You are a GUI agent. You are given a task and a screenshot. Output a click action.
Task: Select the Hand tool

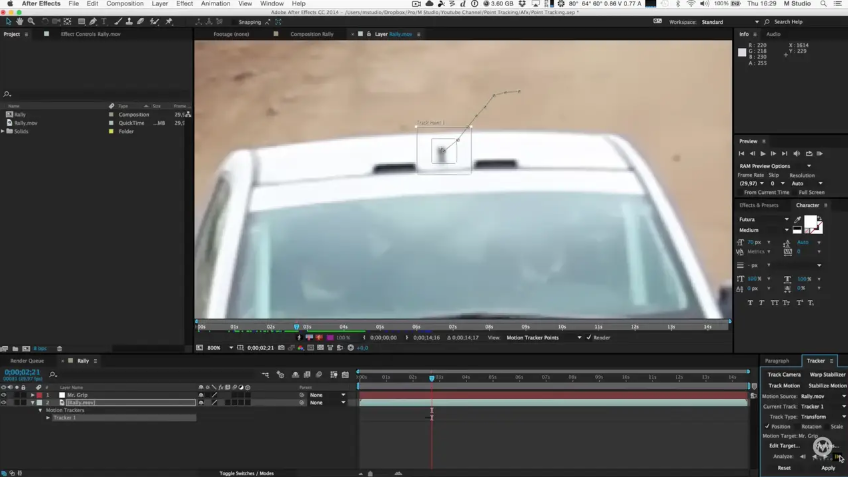click(x=19, y=22)
